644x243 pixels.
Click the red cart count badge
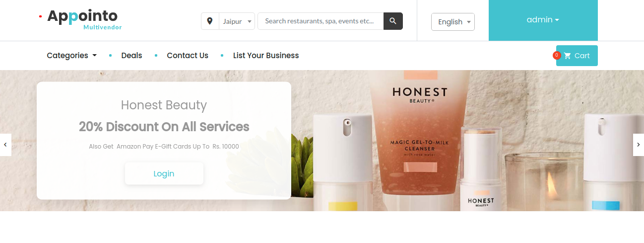[557, 55]
